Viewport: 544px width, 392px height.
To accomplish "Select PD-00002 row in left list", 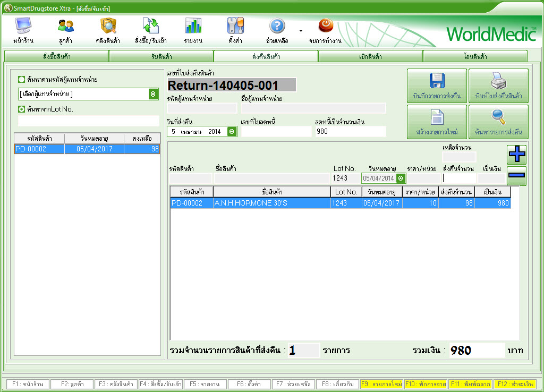I will [87, 149].
